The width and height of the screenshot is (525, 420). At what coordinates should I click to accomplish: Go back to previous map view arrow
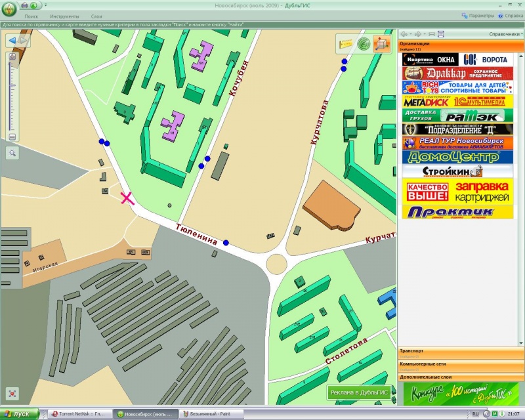12,41
